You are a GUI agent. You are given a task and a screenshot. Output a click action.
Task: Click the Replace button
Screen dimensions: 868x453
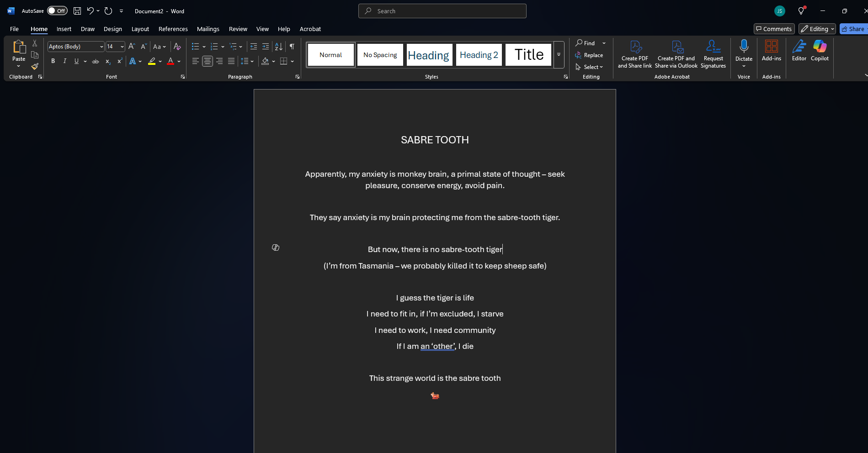589,55
